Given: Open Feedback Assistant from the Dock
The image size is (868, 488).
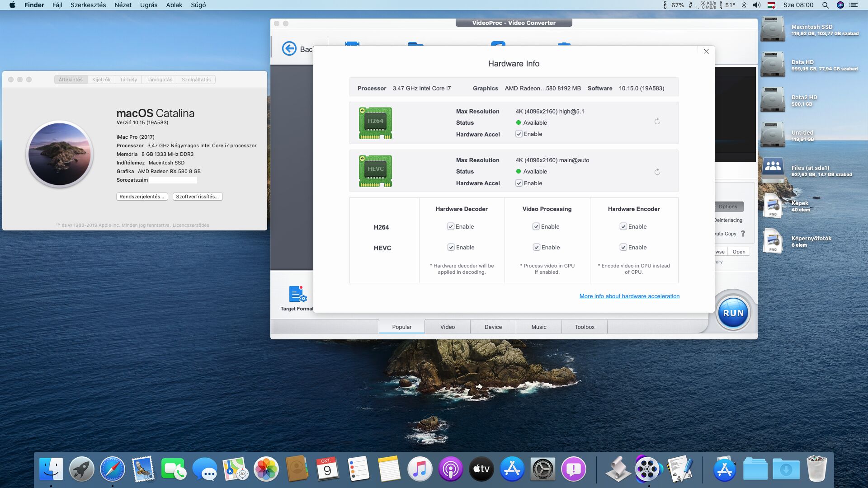Looking at the screenshot, I should (x=573, y=469).
